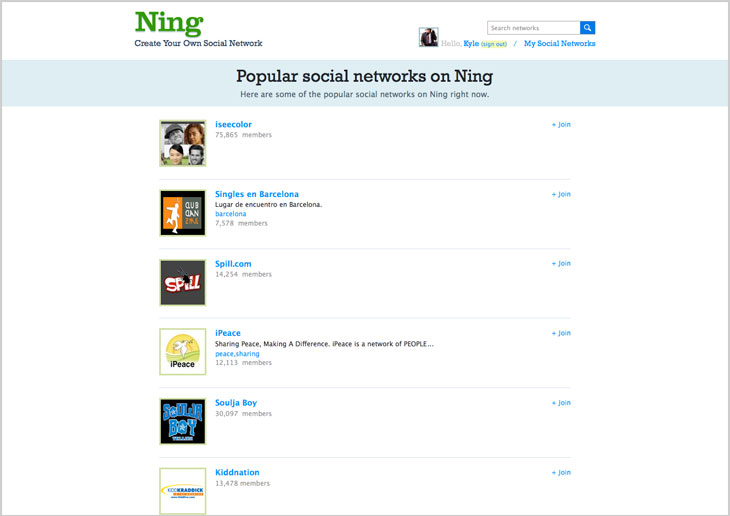Viewport: 730px width, 516px height.
Task: Open the Singles en Barcelona thumbnail
Action: pyautogui.click(x=182, y=213)
